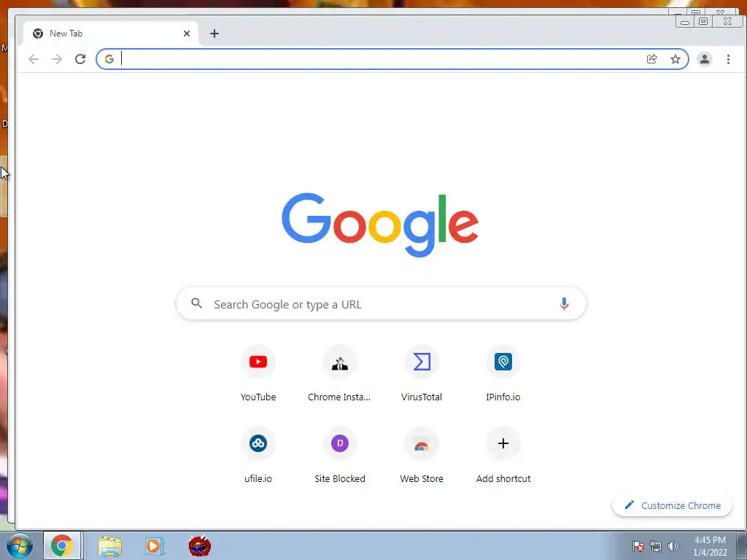Viewport: 747px width, 560px height.
Task: Select the New Tab tab
Action: [111, 34]
